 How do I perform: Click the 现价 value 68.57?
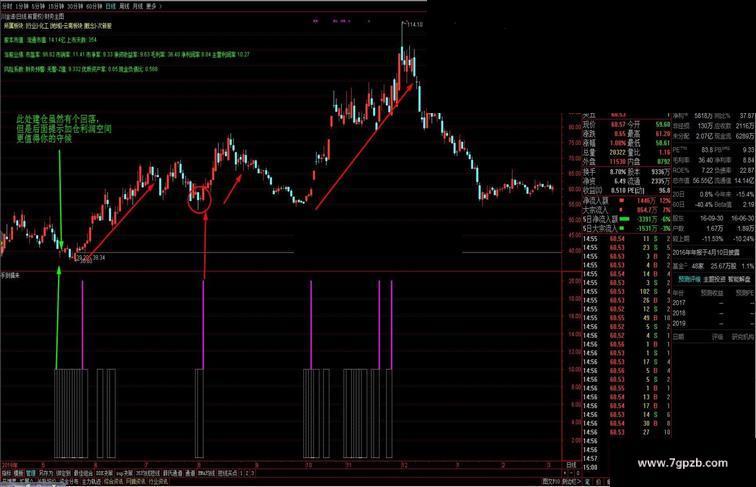click(618, 124)
